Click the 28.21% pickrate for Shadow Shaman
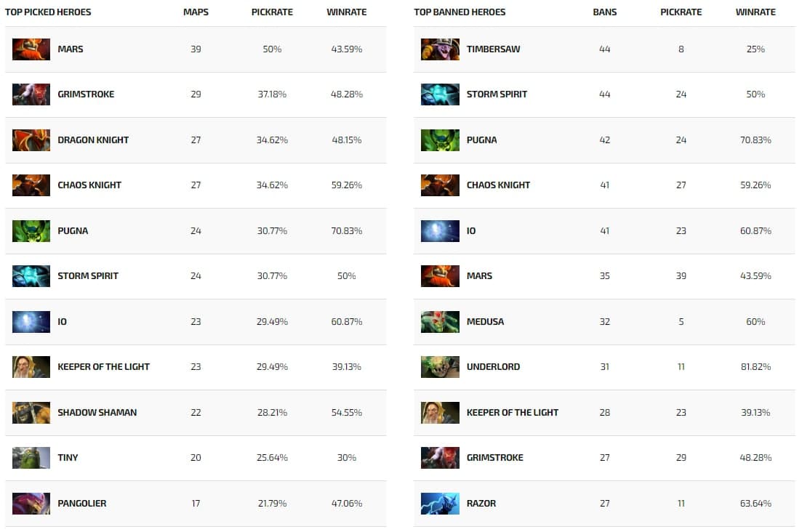The image size is (802, 532). tap(272, 412)
